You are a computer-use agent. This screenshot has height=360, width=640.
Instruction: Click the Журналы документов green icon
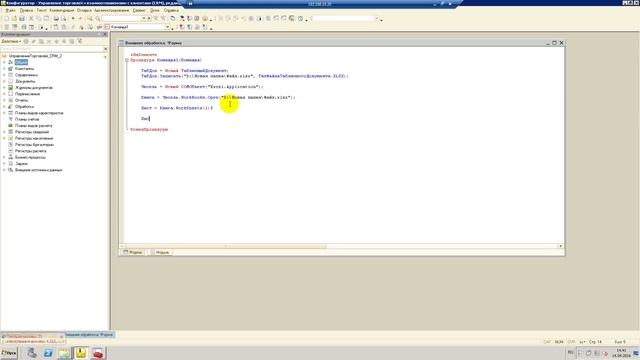coord(11,87)
